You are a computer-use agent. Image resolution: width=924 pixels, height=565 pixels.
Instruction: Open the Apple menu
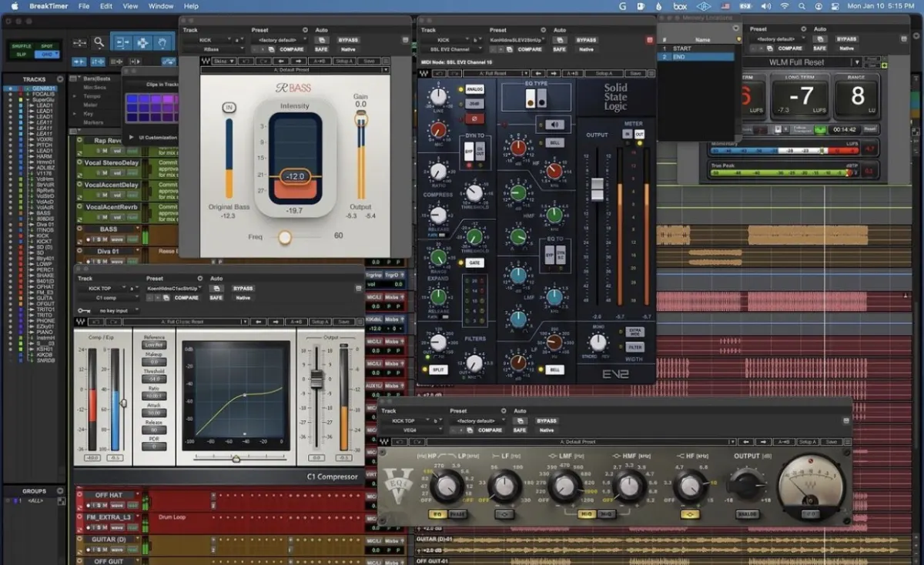(14, 6)
